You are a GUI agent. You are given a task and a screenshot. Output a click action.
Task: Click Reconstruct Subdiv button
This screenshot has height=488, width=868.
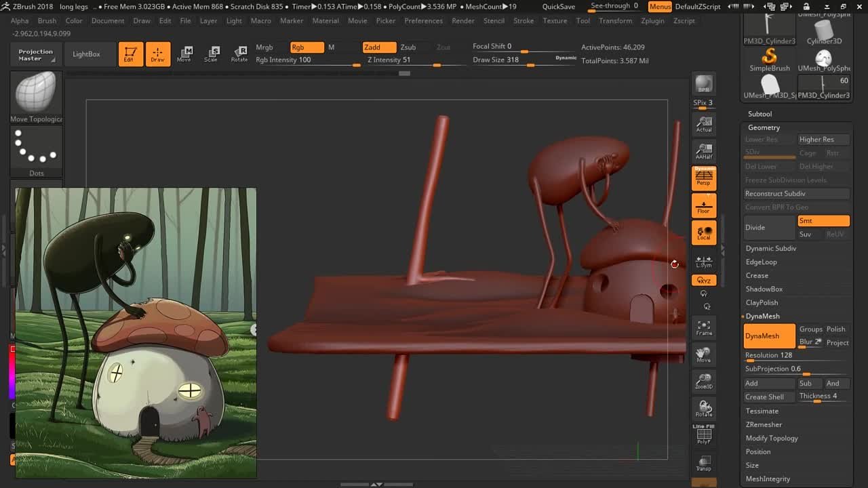pos(796,194)
